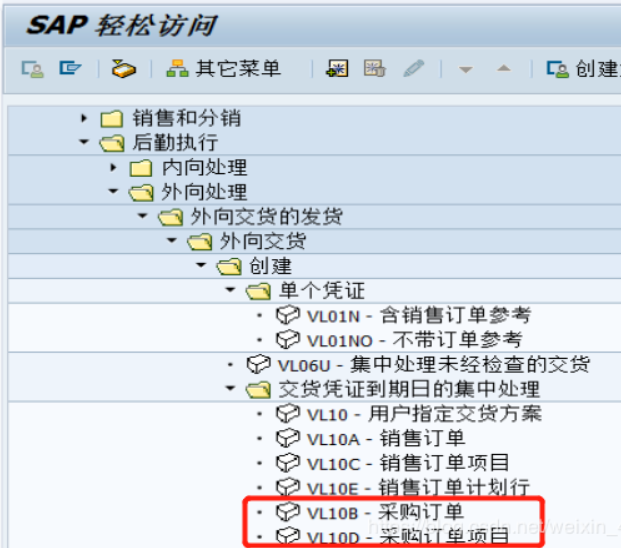Image resolution: width=621 pixels, height=548 pixels.
Task: Click VL01N transaction cube icon
Action: pyautogui.click(x=288, y=315)
